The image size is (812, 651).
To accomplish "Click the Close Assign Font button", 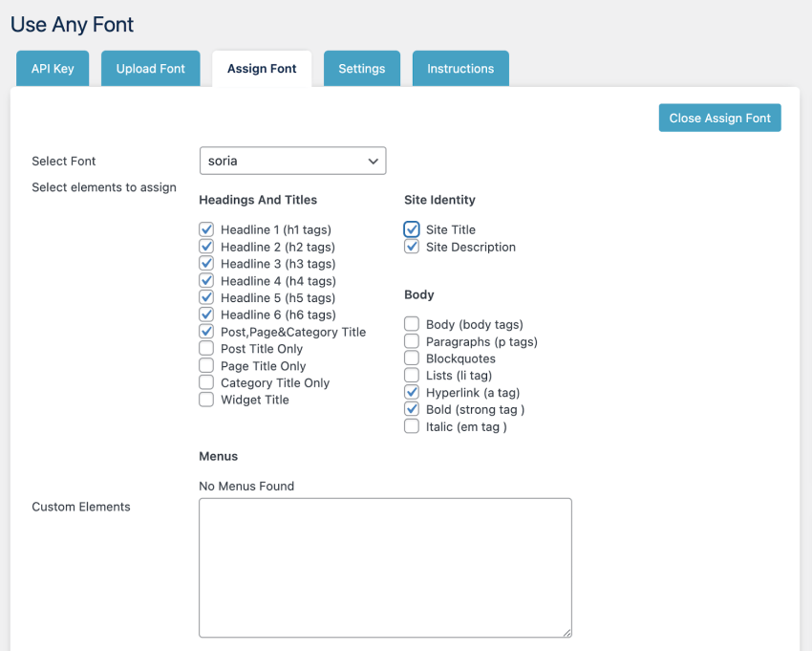I will (x=719, y=118).
